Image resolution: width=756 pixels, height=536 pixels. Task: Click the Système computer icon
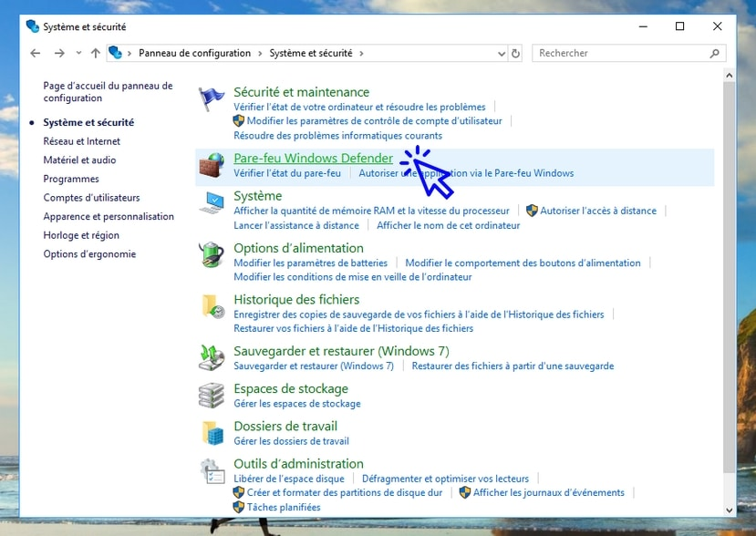(x=212, y=202)
